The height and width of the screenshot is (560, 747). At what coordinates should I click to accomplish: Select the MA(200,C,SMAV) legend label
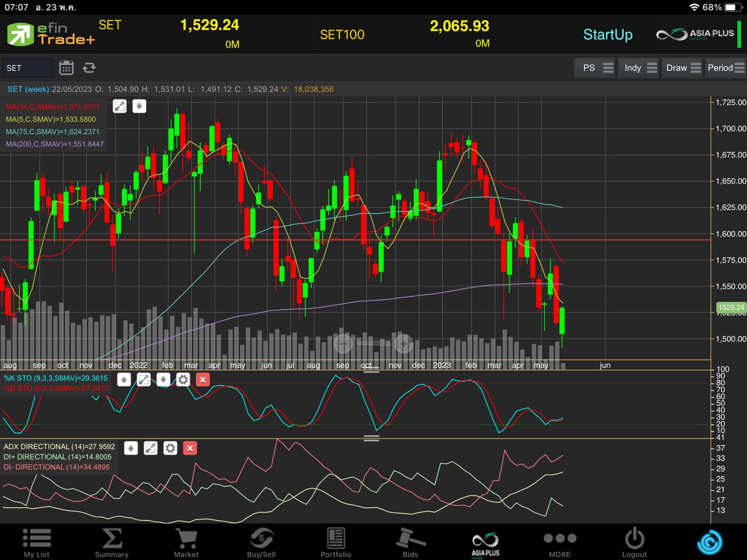(55, 144)
